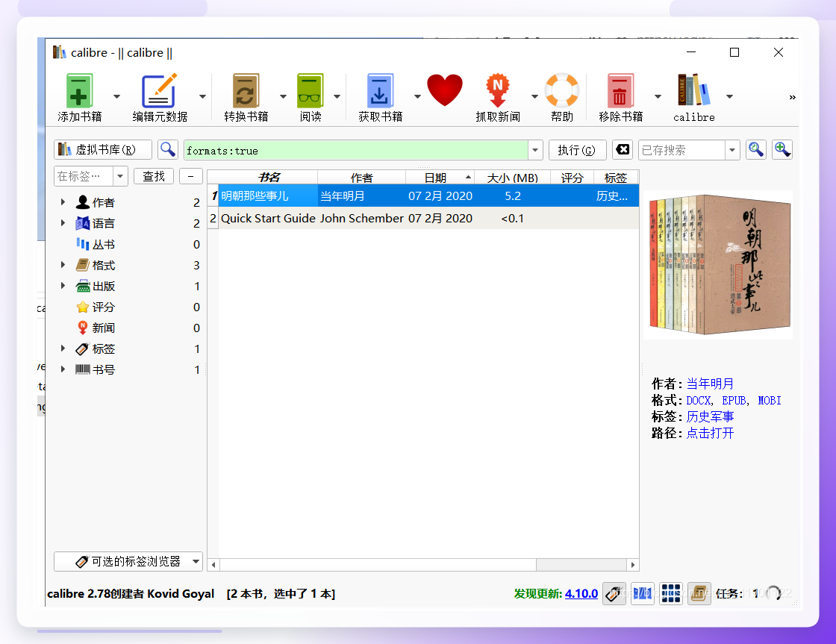Click the add saved search plus icon
The width and height of the screenshot is (836, 644).
[782, 150]
